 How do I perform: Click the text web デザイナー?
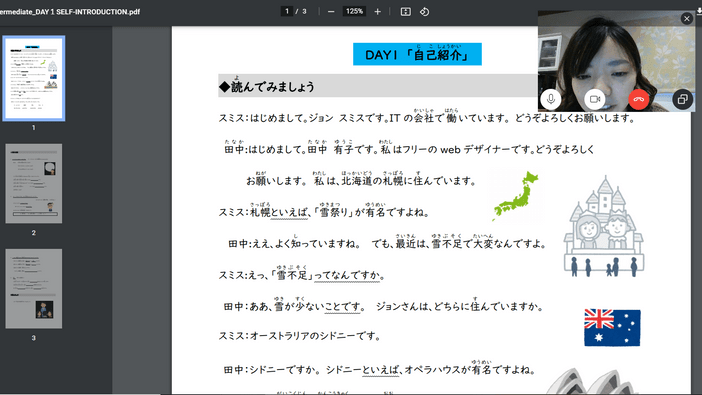pyautogui.click(x=475, y=150)
